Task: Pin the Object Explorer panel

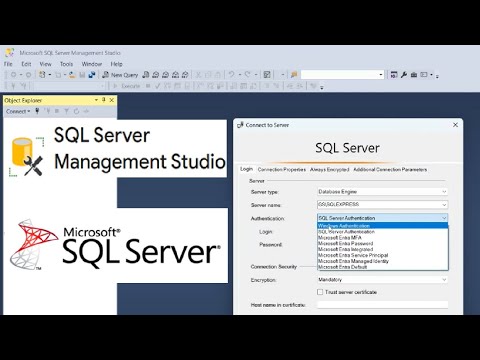Action: point(104,100)
